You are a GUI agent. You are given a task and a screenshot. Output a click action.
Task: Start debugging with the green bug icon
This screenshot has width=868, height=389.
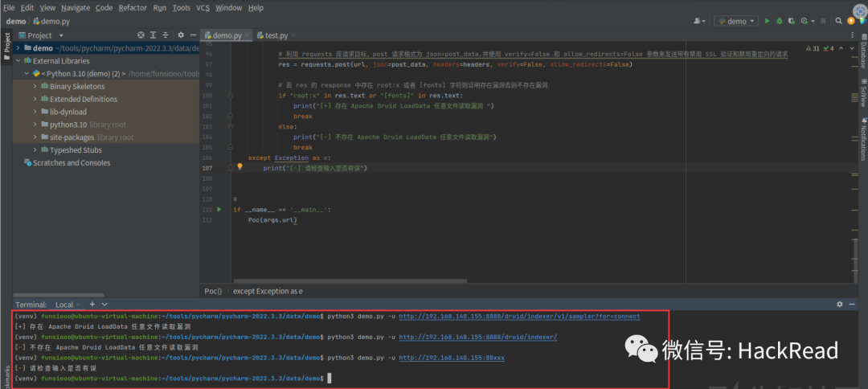[780, 21]
